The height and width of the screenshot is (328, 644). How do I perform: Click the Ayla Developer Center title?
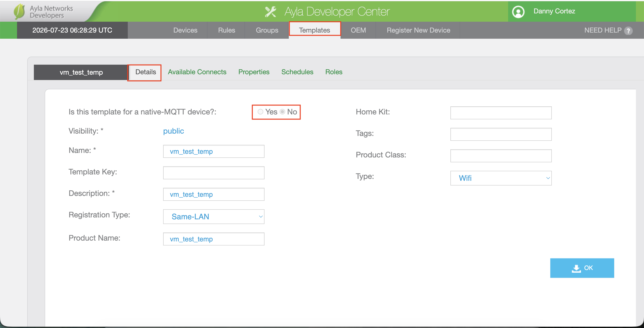point(337,11)
